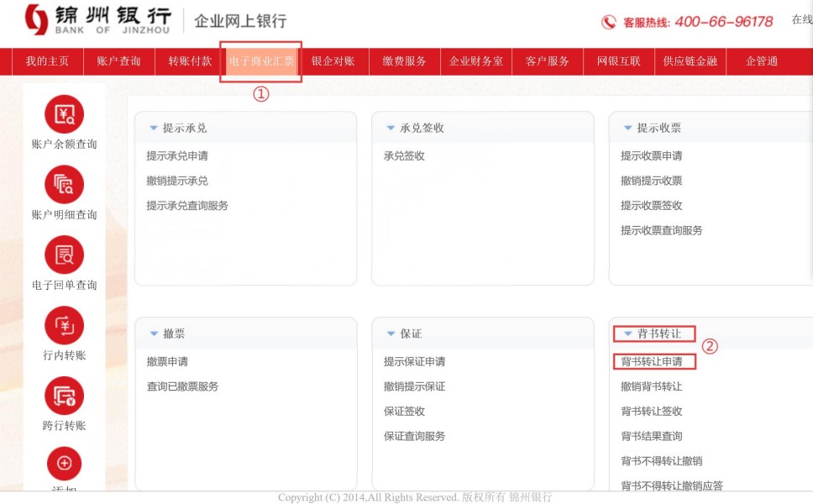
Task: Click the add shortcut plus icon
Action: click(64, 463)
